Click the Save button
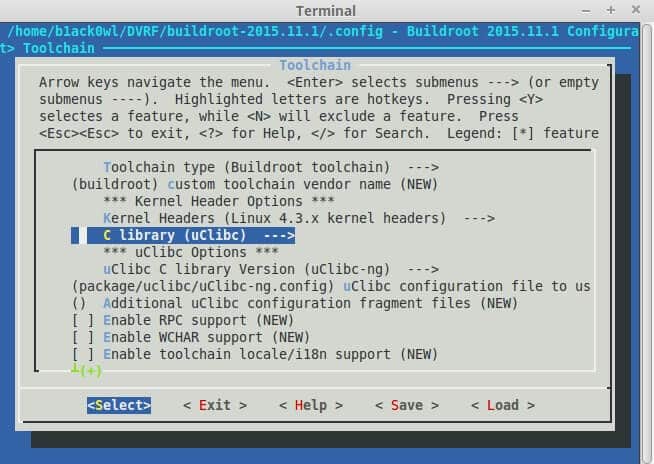The width and height of the screenshot is (654, 464). click(x=407, y=405)
